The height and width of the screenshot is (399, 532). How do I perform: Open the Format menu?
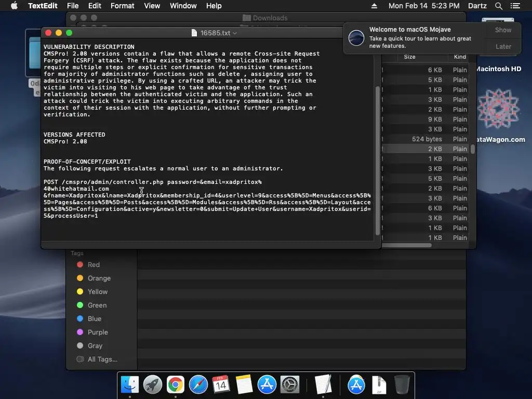tap(123, 6)
